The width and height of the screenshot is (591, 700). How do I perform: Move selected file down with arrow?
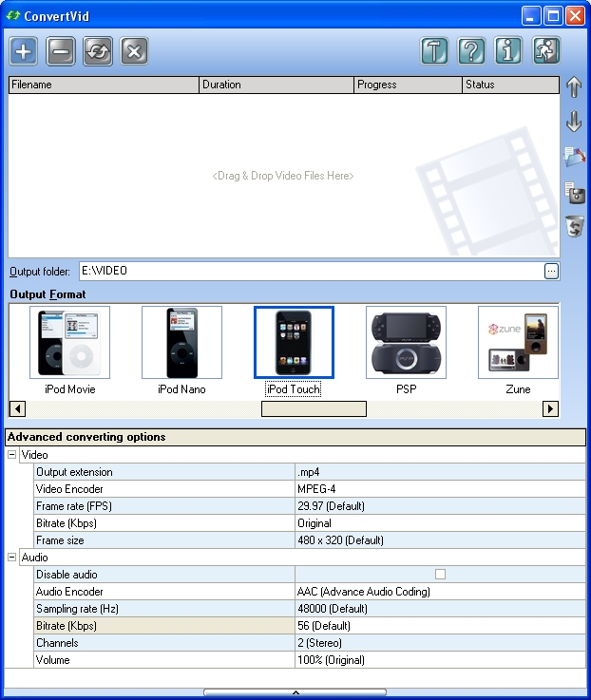point(574,121)
